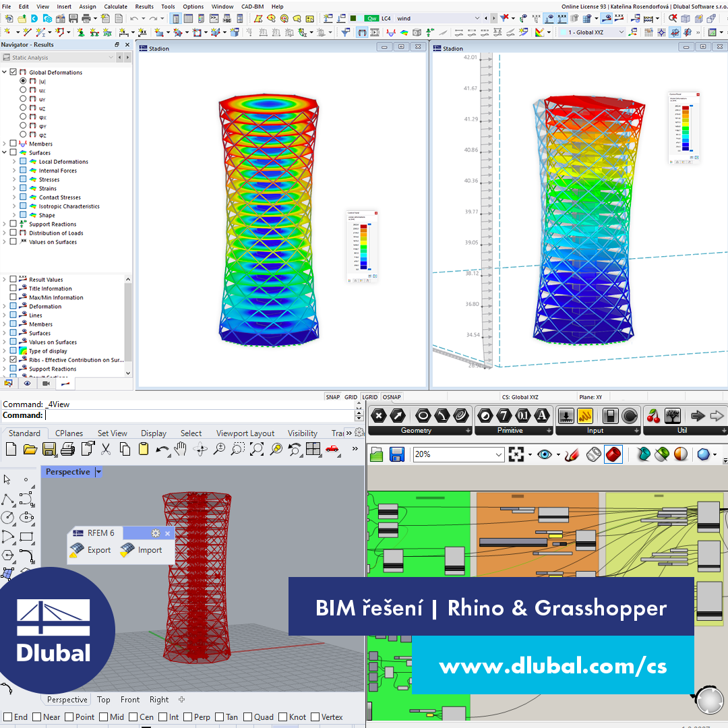
Task: Expand Local Deformations node
Action: [13, 162]
